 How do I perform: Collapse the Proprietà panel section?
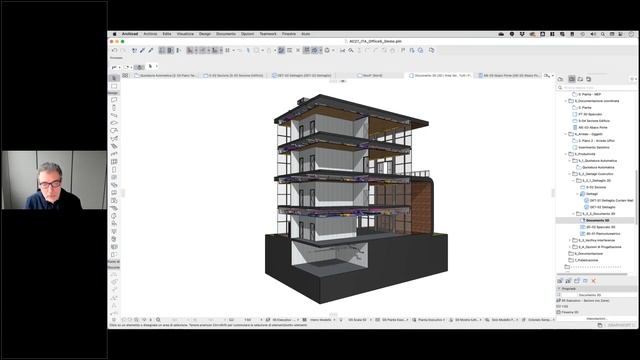tap(559, 289)
